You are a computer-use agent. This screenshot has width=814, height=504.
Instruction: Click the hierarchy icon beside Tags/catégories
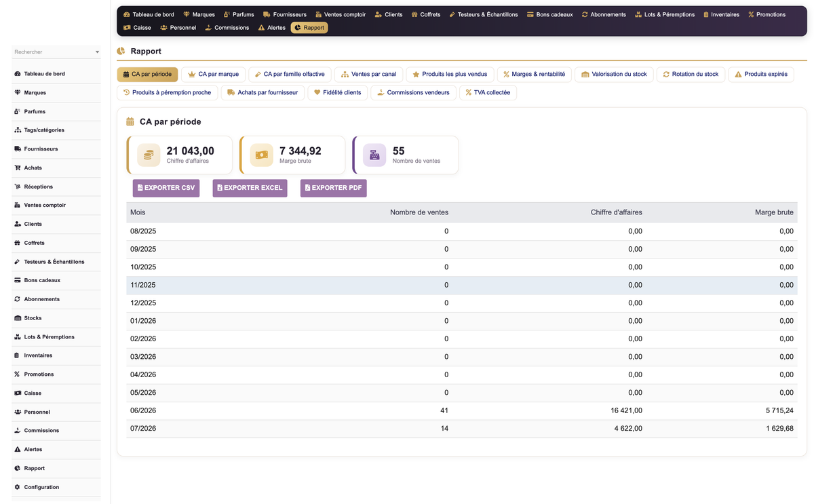click(x=17, y=130)
